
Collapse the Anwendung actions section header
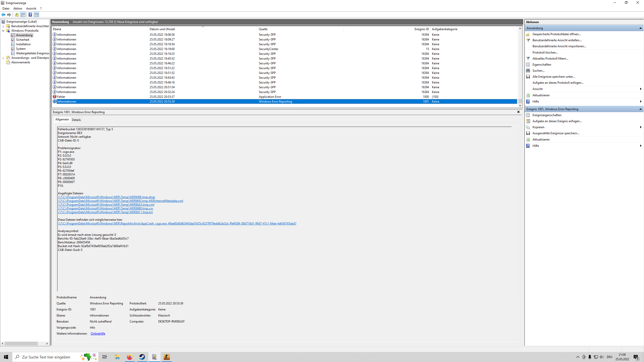(x=640, y=28)
